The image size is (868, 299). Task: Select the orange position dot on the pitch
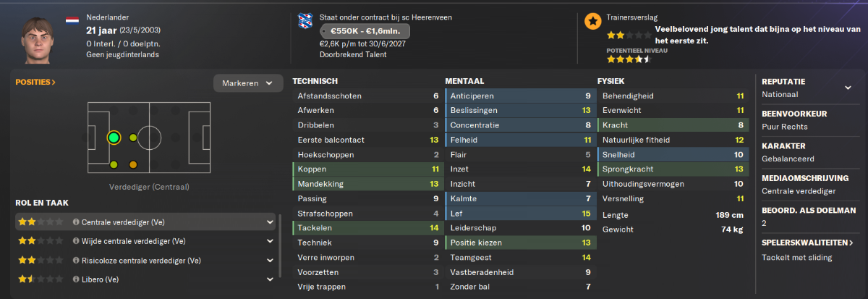[133, 165]
